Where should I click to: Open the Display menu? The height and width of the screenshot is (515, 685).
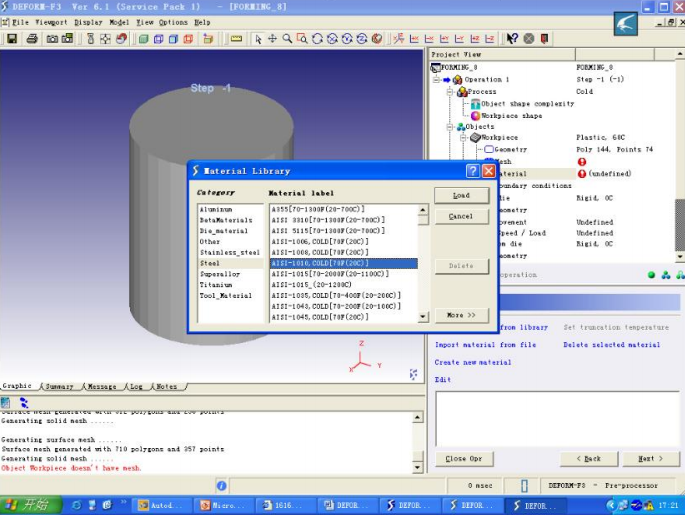tap(88, 22)
